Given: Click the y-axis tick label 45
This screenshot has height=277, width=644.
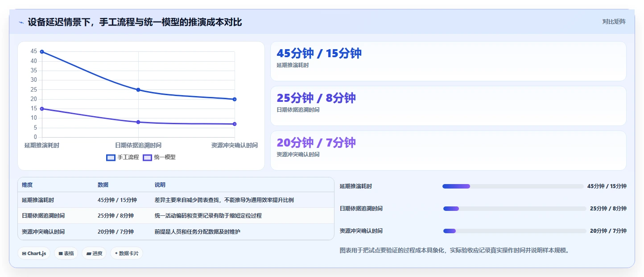Looking at the screenshot, I should pyautogui.click(x=34, y=51).
